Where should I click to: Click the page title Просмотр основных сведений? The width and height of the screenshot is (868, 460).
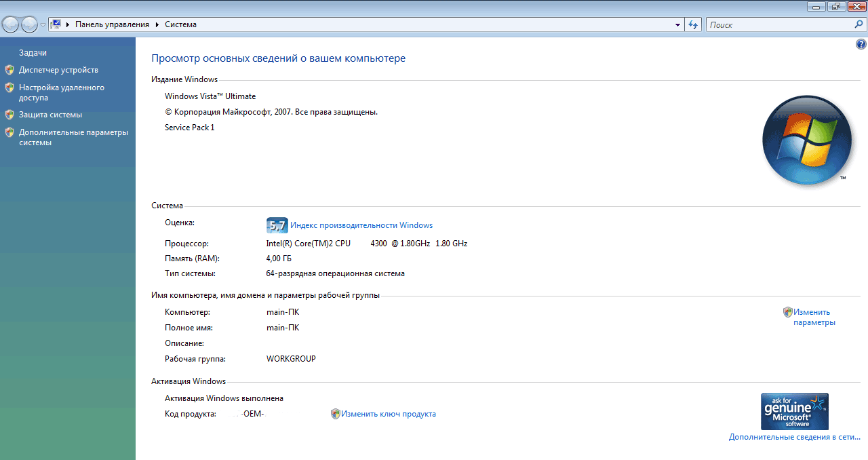point(278,58)
